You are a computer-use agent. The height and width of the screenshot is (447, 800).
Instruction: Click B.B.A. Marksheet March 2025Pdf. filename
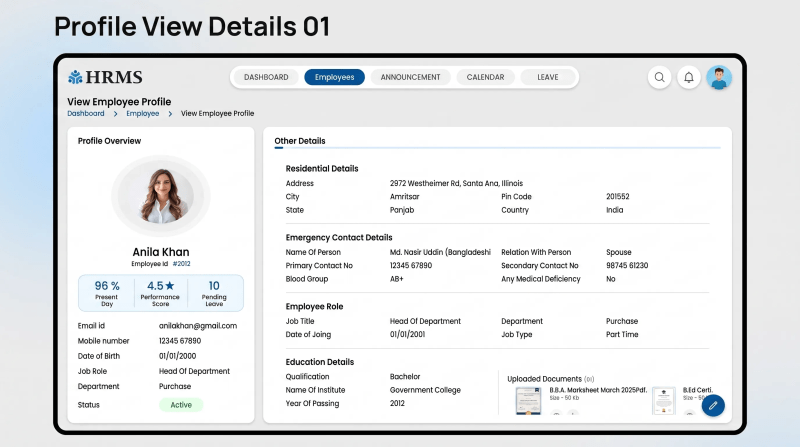click(x=598, y=390)
